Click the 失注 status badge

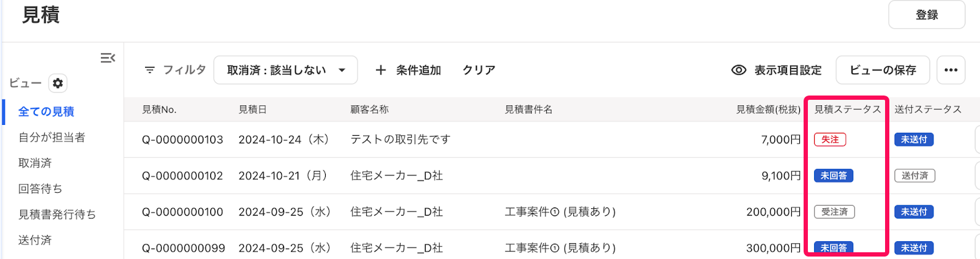point(830,140)
